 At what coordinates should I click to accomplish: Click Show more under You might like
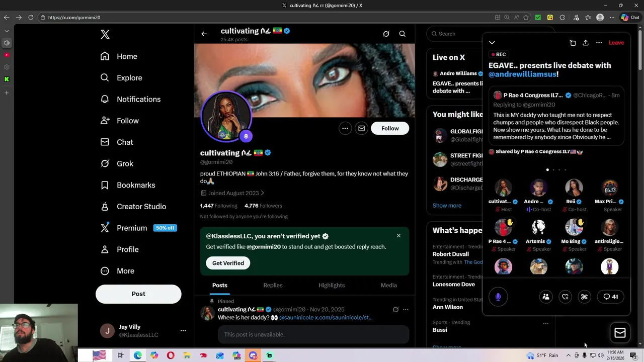click(x=447, y=206)
